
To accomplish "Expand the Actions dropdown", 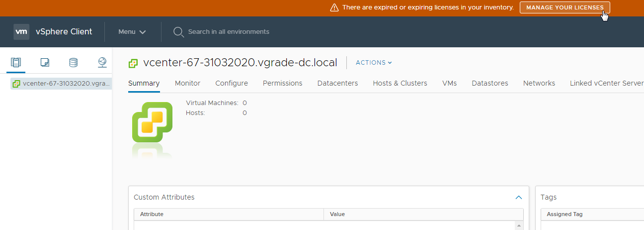I will (x=374, y=63).
